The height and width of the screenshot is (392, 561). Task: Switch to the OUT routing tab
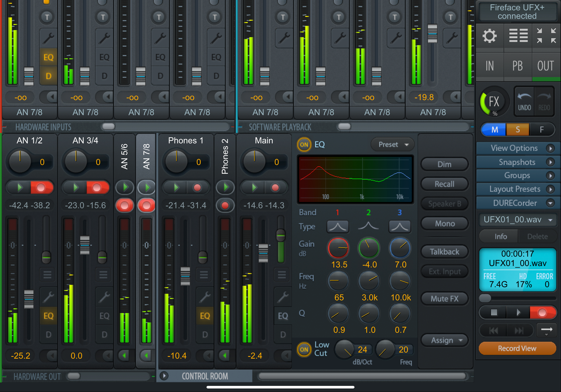(545, 66)
